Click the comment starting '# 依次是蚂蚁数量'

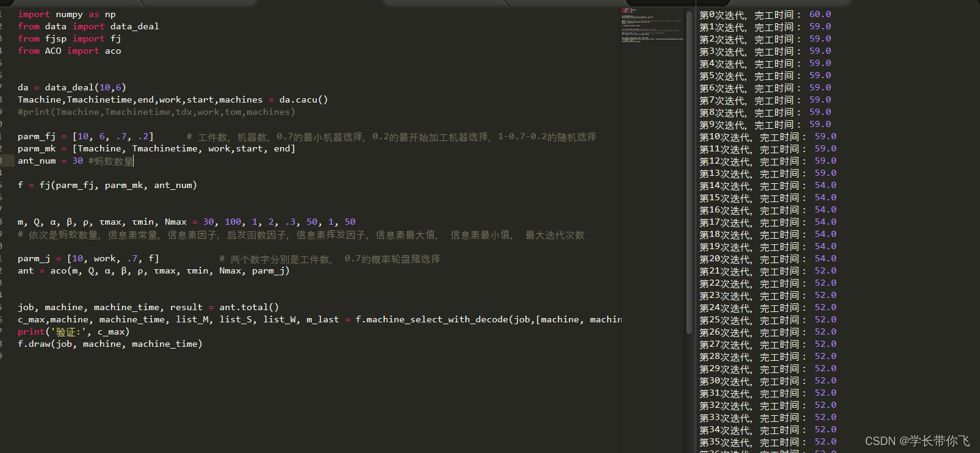point(301,234)
